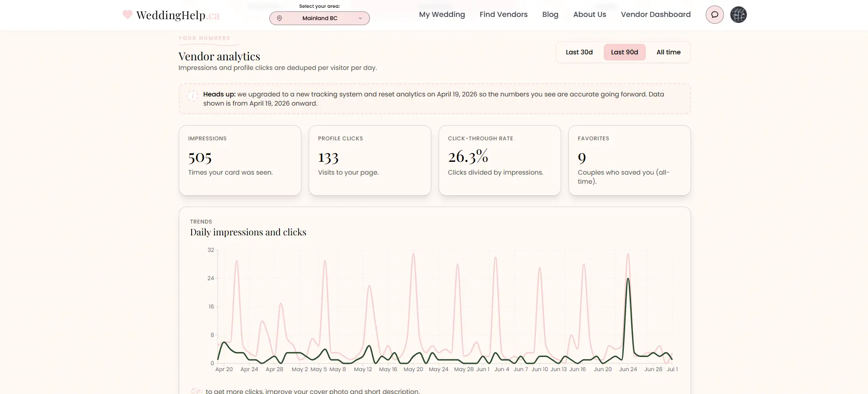The height and width of the screenshot is (394, 868).
Task: Click the Favorites card showing 9
Action: 630,160
